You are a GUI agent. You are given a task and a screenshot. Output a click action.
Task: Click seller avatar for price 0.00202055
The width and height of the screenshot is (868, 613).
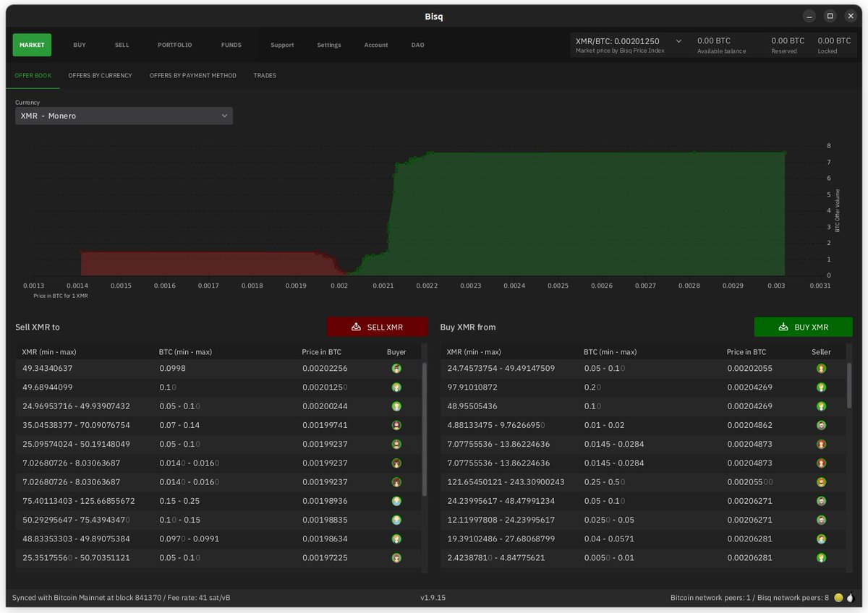(x=821, y=369)
